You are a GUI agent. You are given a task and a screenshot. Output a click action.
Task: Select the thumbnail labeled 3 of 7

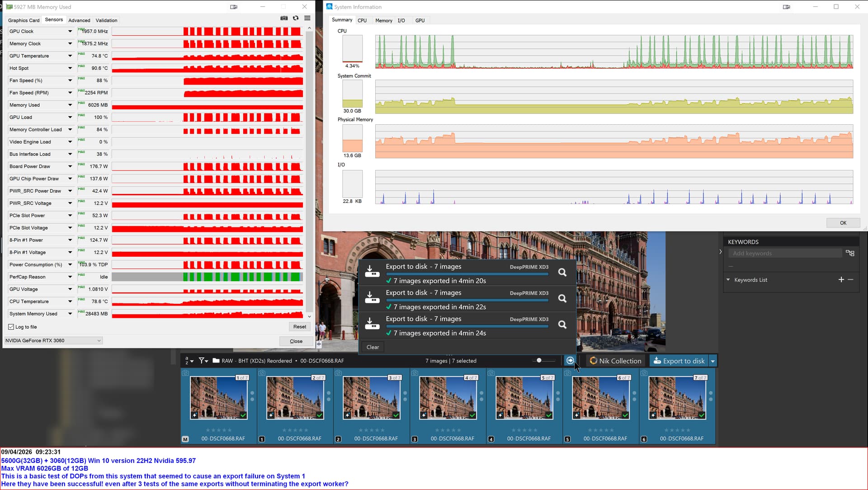[372, 398]
